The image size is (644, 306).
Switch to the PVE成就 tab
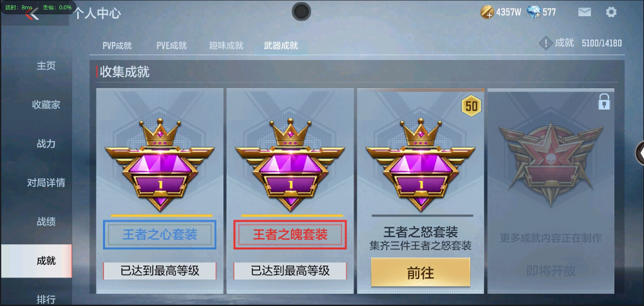(172, 46)
